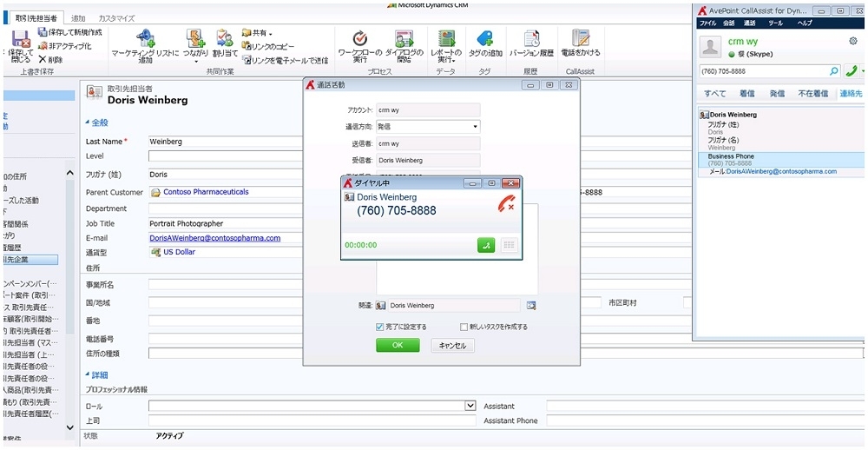Click the 電話をかける CallAssist icon

580,38
